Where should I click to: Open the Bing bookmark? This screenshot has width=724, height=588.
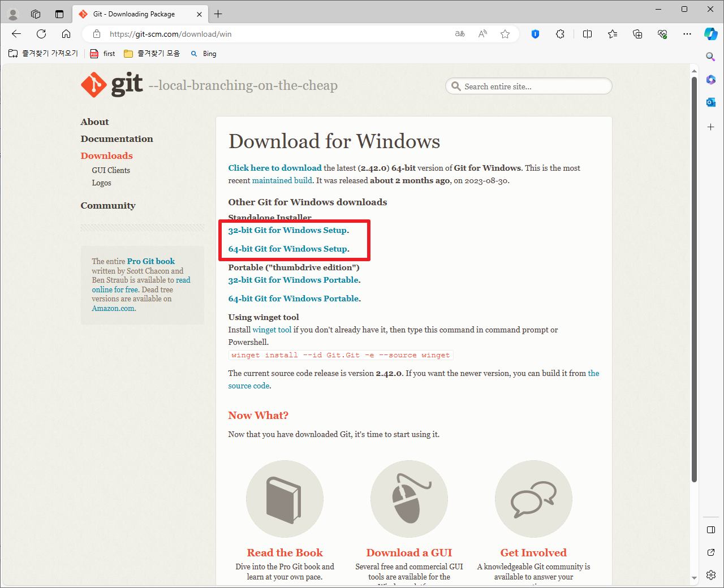pos(204,54)
